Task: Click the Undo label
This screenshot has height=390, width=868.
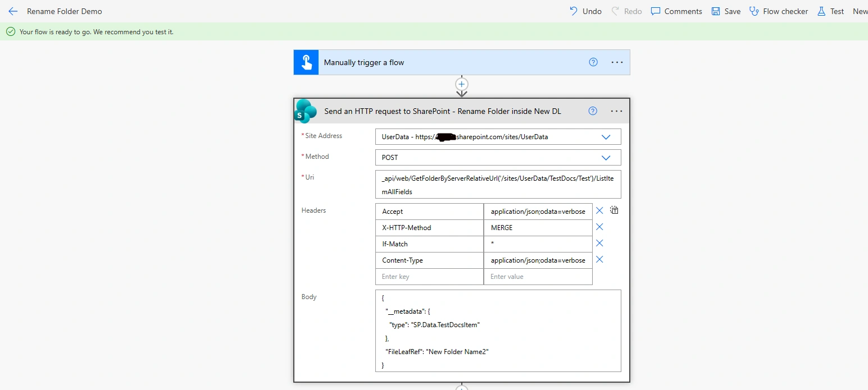Action: point(592,11)
